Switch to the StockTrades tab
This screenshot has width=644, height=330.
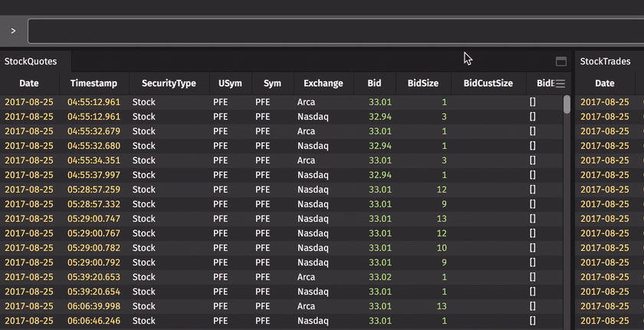(x=605, y=61)
